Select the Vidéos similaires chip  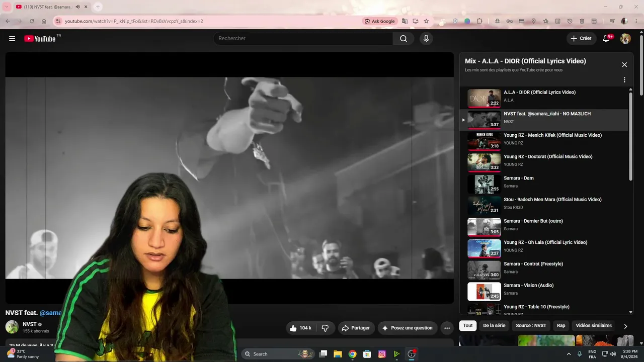[594, 326]
